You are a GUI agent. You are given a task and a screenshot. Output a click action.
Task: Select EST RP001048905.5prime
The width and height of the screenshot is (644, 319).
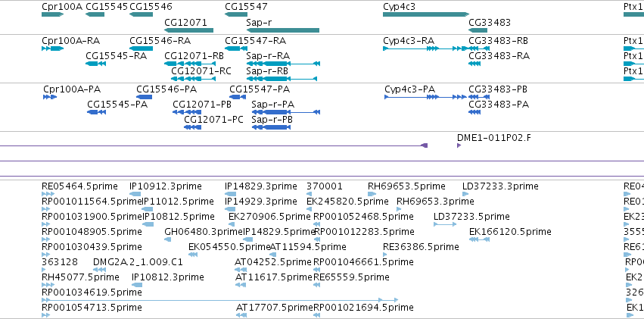coord(45,239)
